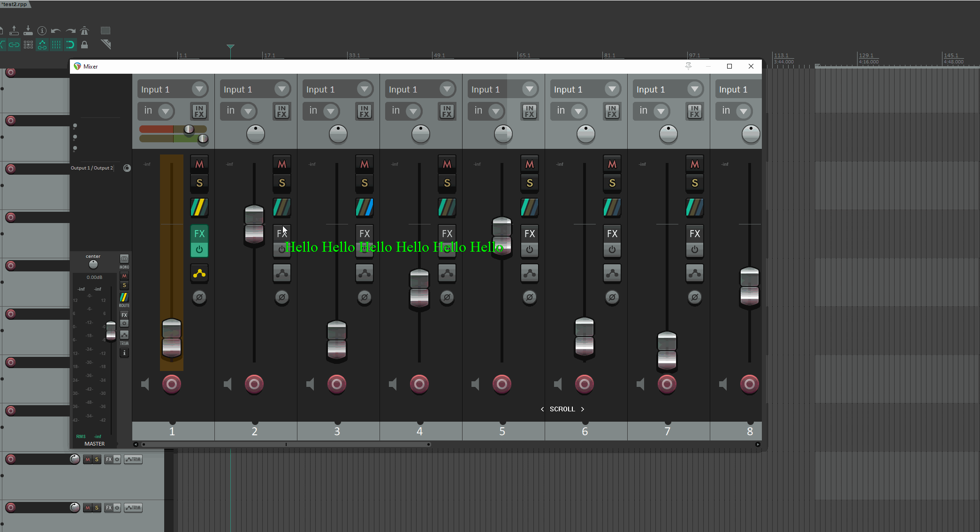Screen dimensions: 980x532
Task: Click track 3 volume fader handle
Action: [x=337, y=341]
